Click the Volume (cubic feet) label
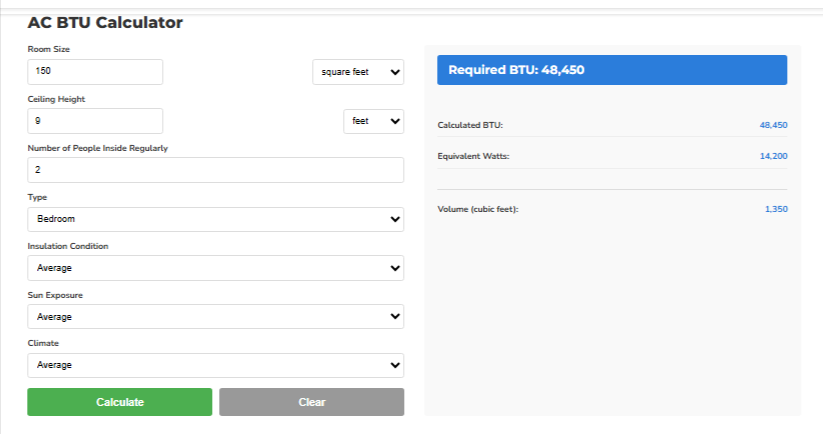Viewport: 823px width, 434px height. tap(478, 209)
